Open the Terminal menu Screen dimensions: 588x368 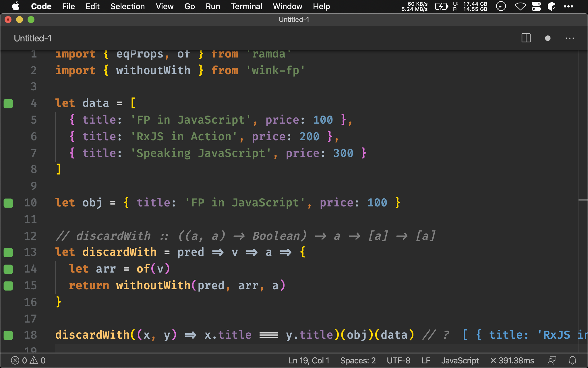tap(246, 6)
